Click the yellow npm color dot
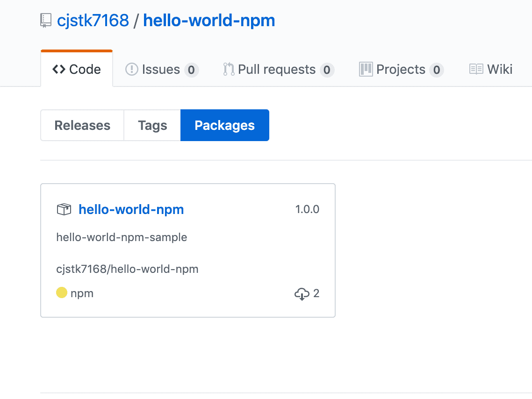 [62, 293]
